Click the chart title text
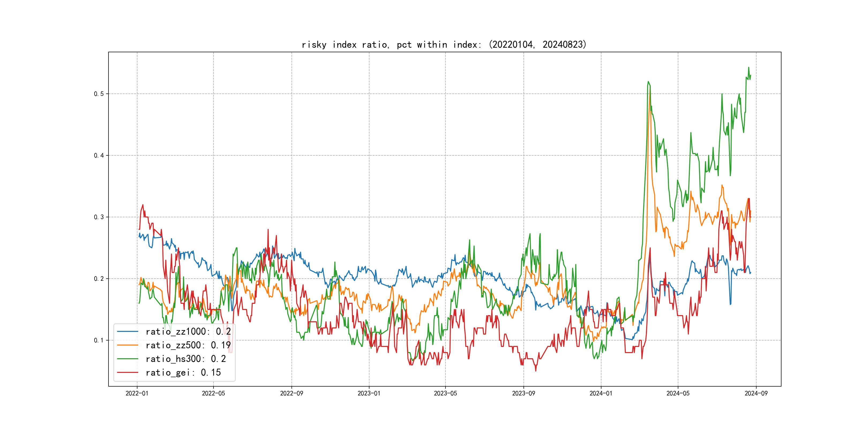This screenshot has height=434, width=868. click(x=444, y=44)
